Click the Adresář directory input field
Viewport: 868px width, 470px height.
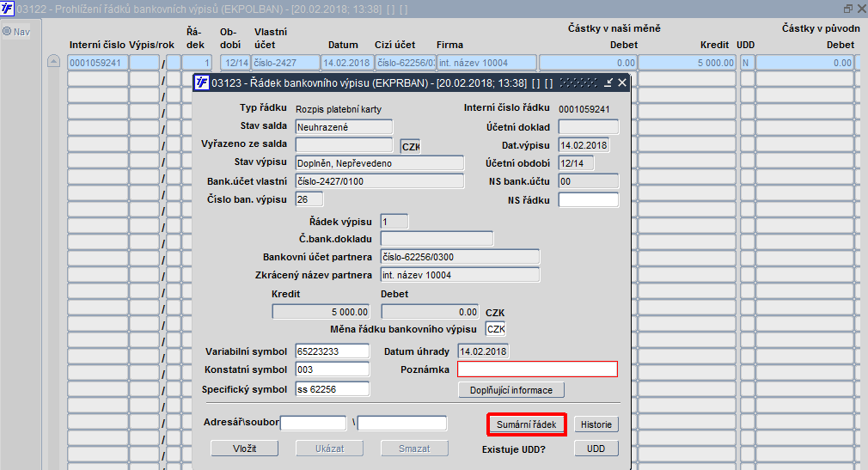click(314, 424)
